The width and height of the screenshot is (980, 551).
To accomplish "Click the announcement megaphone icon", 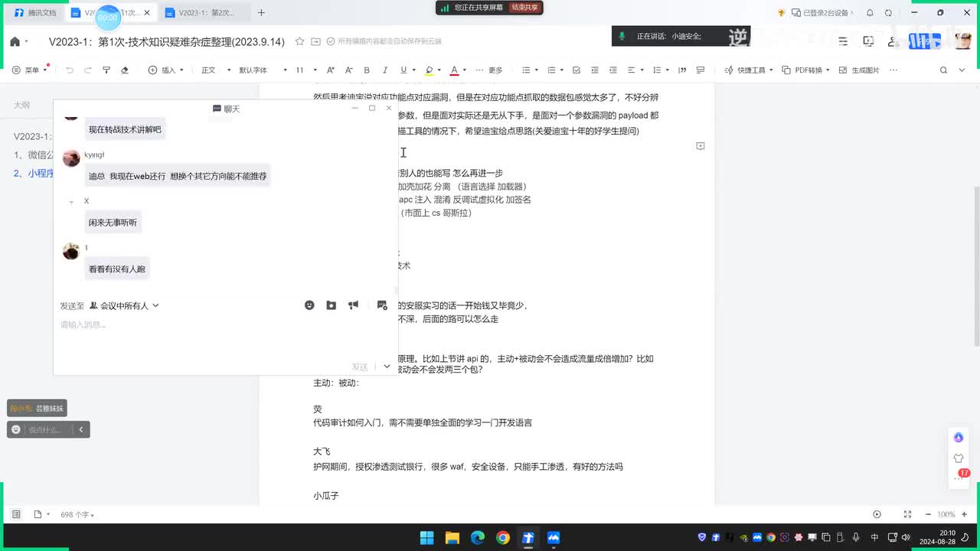I will [353, 305].
